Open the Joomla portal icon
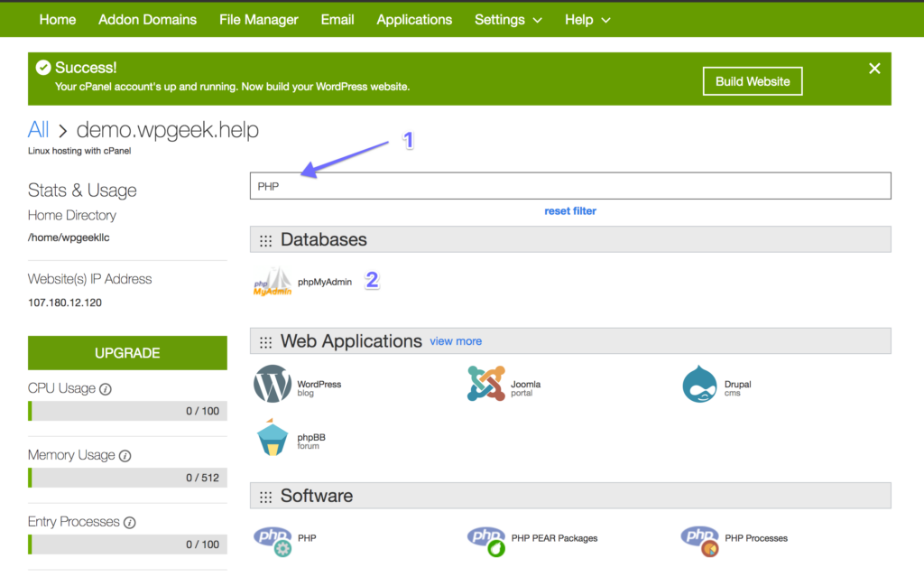The width and height of the screenshot is (924, 577). coord(486,384)
